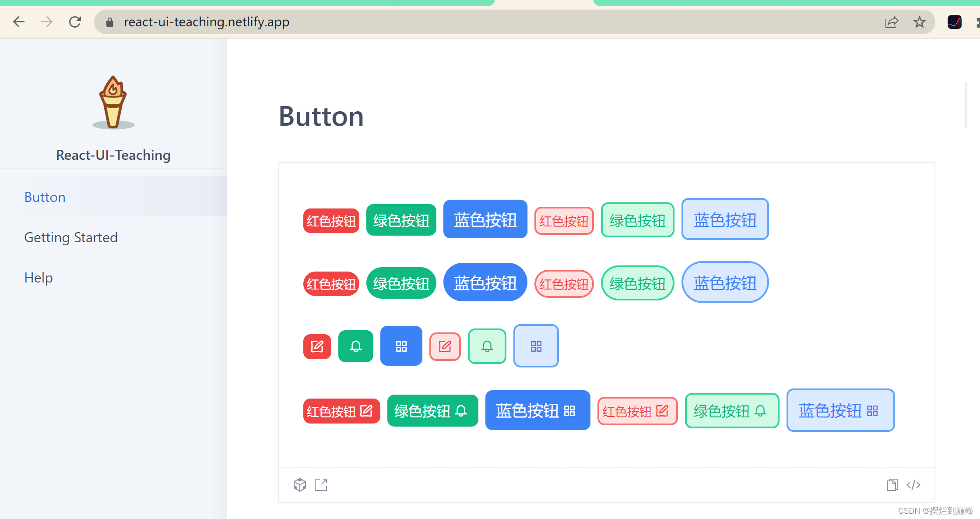This screenshot has width=980, height=519.
Task: Reload the page in browser
Action: coord(75,22)
